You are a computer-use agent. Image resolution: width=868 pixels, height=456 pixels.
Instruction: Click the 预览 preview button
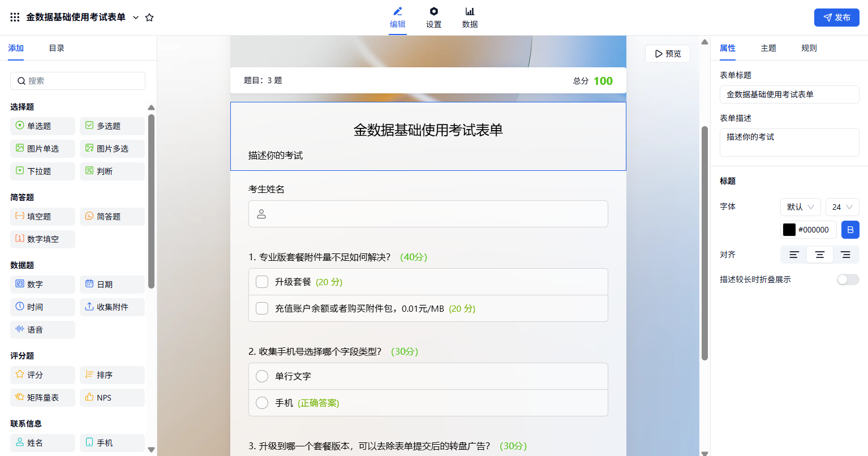668,54
